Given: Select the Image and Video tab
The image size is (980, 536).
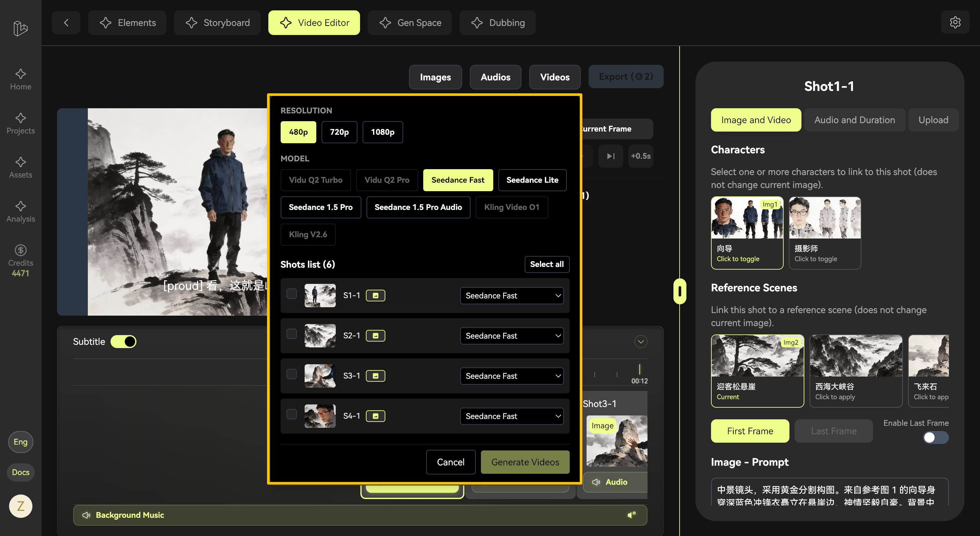Looking at the screenshot, I should click(x=755, y=120).
